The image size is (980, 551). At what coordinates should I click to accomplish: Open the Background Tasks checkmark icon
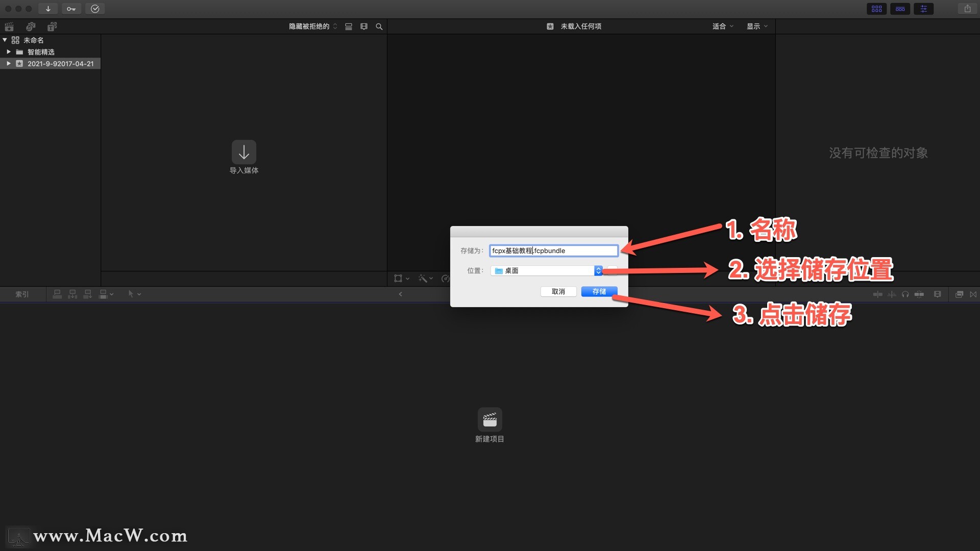95,9
